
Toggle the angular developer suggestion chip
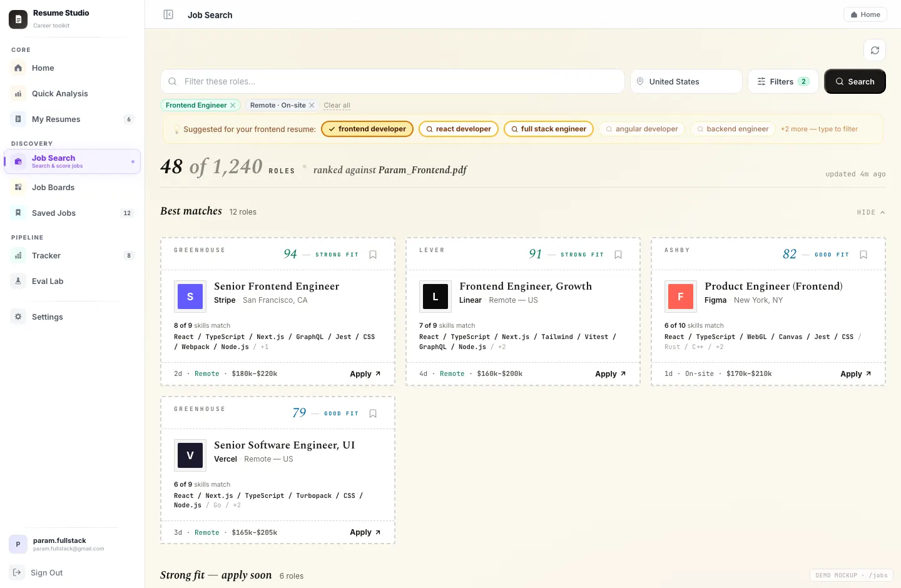click(x=642, y=129)
